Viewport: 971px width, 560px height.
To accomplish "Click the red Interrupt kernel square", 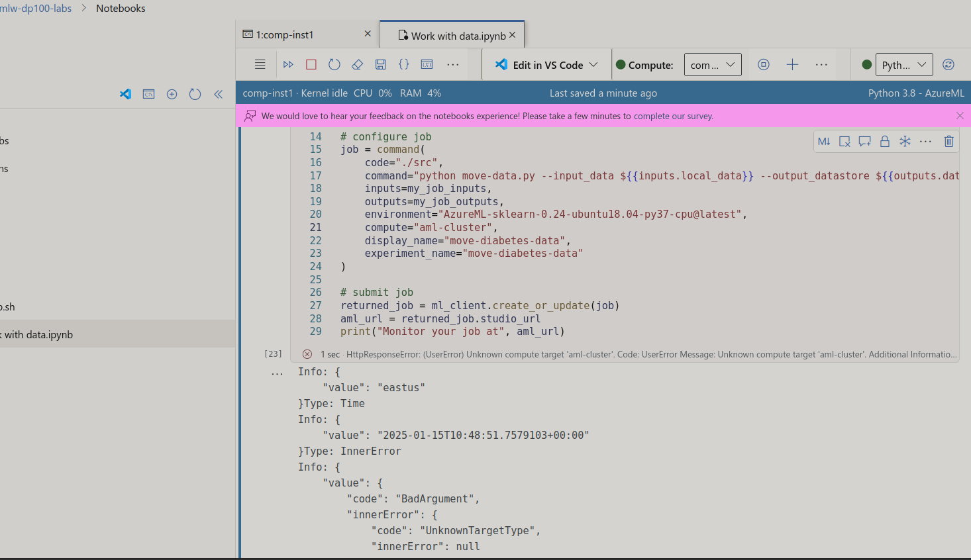I will click(x=311, y=64).
